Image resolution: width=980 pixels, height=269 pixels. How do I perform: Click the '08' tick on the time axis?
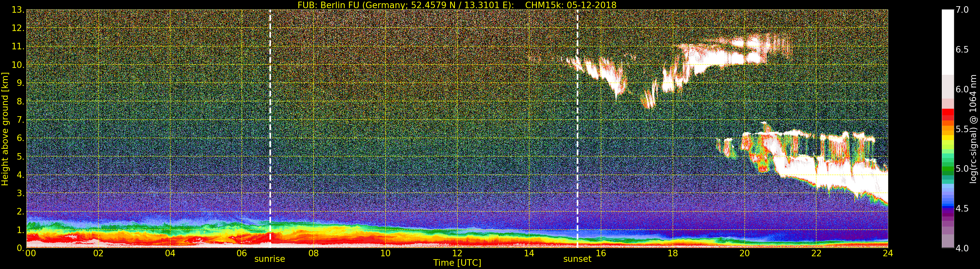pyautogui.click(x=313, y=253)
